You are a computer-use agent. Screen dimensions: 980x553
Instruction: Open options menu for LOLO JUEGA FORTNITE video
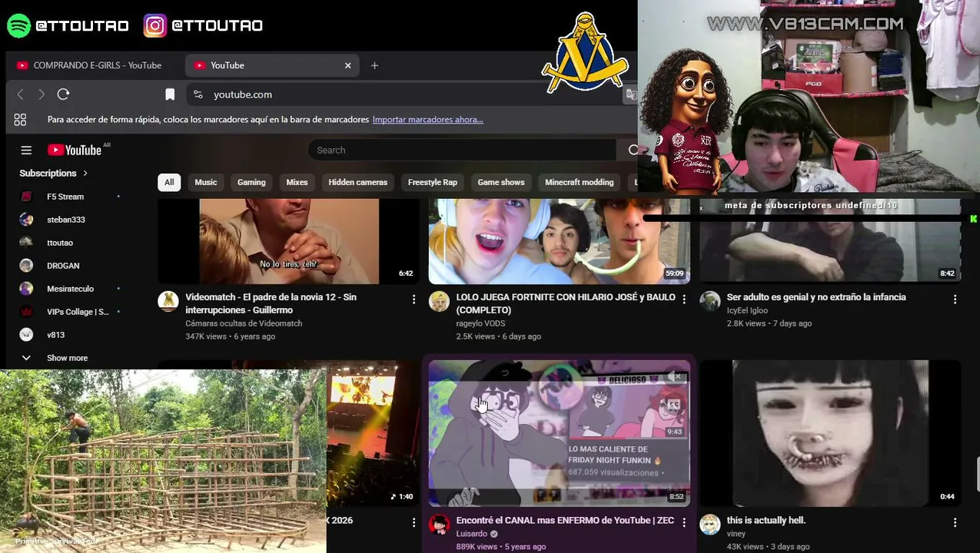684,299
